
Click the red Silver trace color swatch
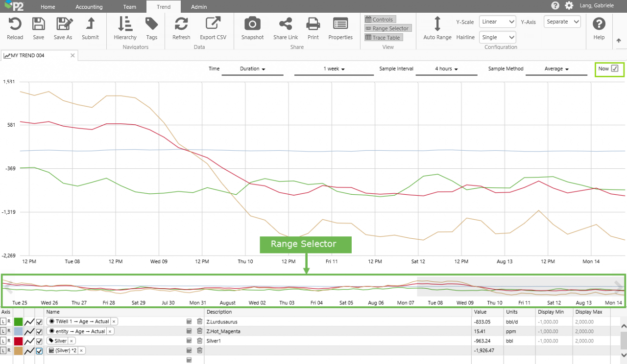(19, 341)
